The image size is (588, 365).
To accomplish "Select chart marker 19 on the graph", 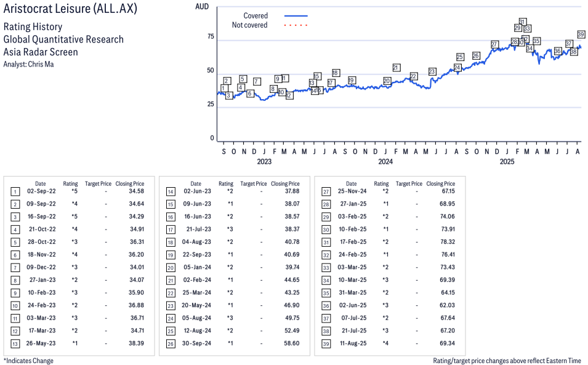I will click(x=352, y=80).
